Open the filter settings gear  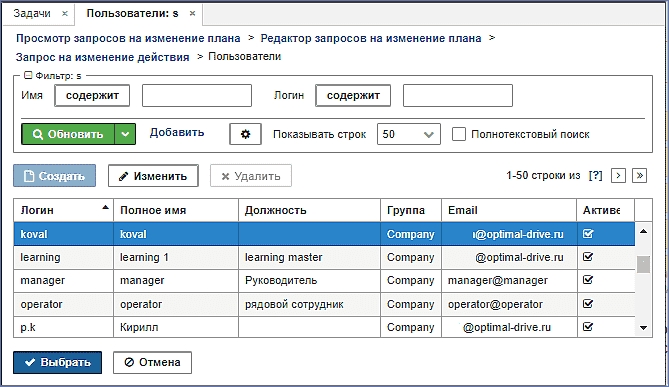coord(245,134)
